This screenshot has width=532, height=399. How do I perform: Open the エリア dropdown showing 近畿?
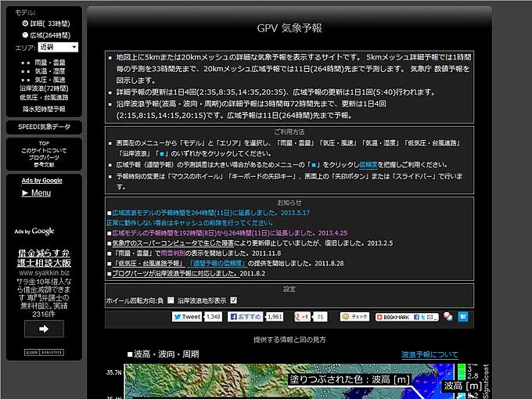tap(58, 47)
